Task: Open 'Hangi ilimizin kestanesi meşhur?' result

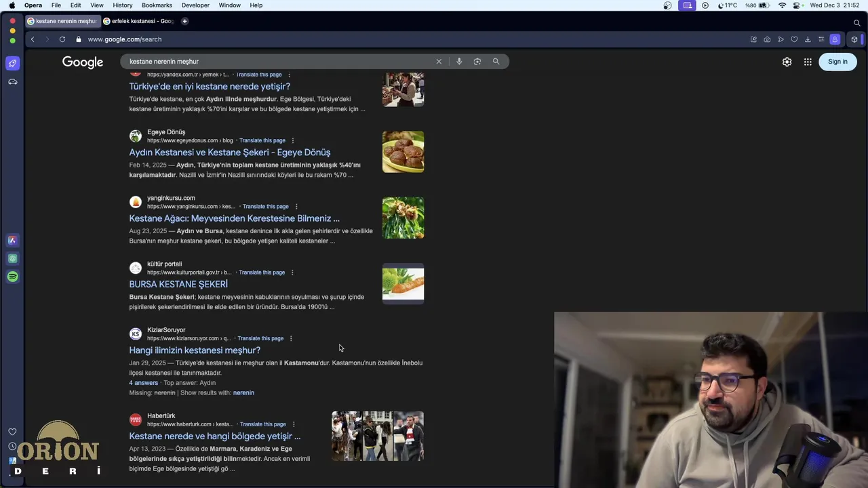Action: tap(195, 350)
